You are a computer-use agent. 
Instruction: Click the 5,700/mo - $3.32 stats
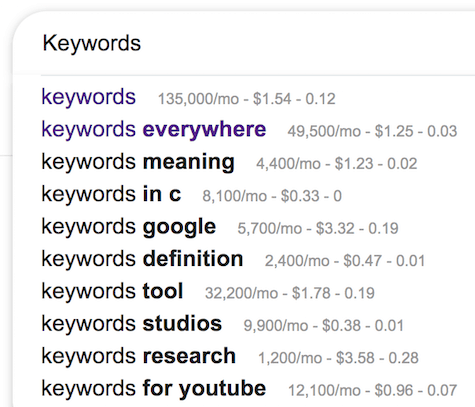[x=318, y=228]
